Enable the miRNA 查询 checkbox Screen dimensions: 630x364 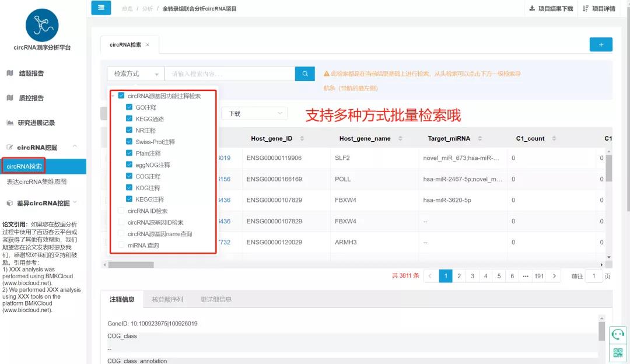(x=121, y=246)
